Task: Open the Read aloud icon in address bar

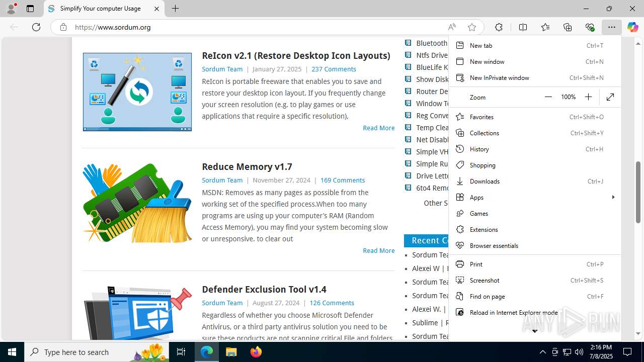Action: pyautogui.click(x=452, y=27)
